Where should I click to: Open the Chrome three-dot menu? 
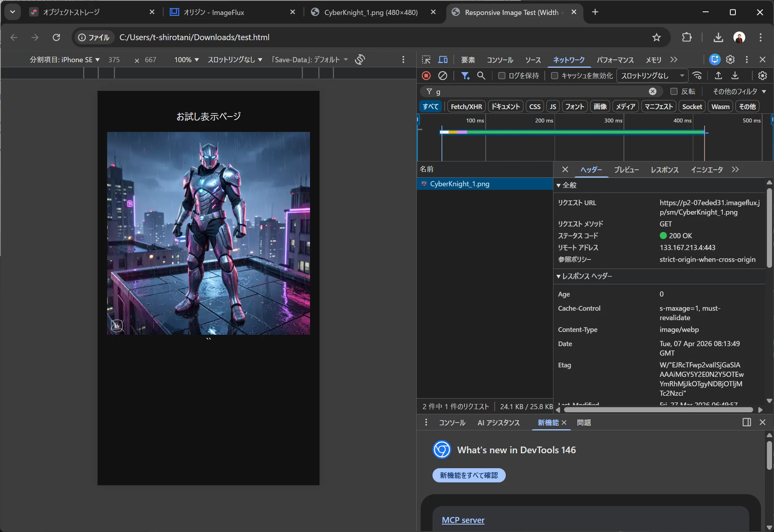tap(761, 37)
